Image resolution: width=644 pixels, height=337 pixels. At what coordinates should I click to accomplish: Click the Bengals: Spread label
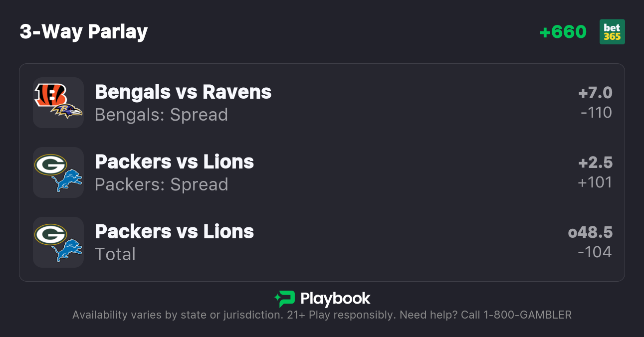(161, 115)
